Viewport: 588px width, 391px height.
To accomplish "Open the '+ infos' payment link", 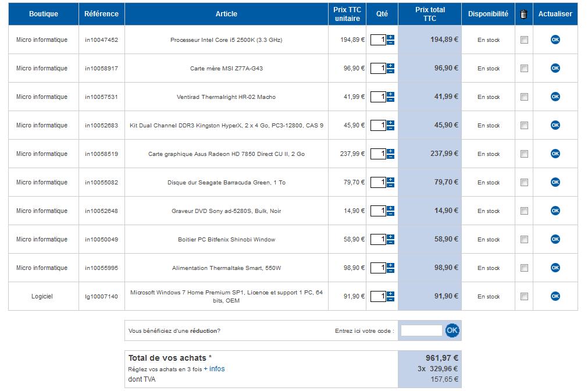I will [x=214, y=369].
